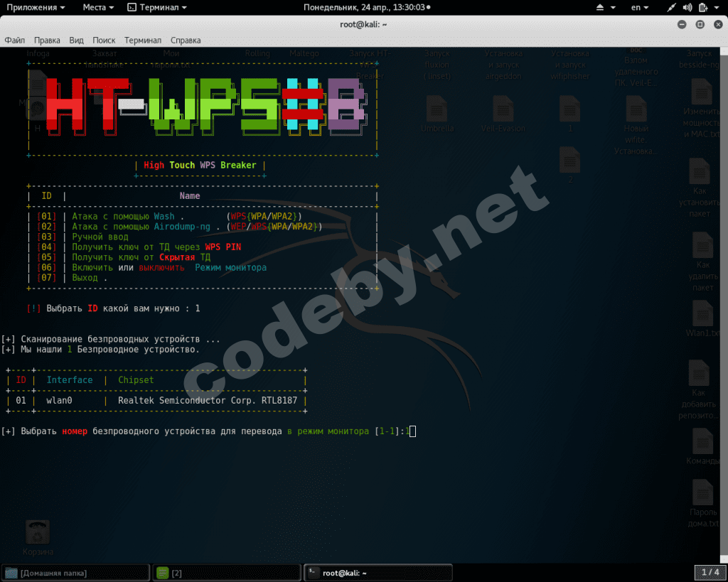Screen dimensions: 728x582
Task: Click entry 04 Получить ключ через WPS PIN
Action: (x=139, y=247)
